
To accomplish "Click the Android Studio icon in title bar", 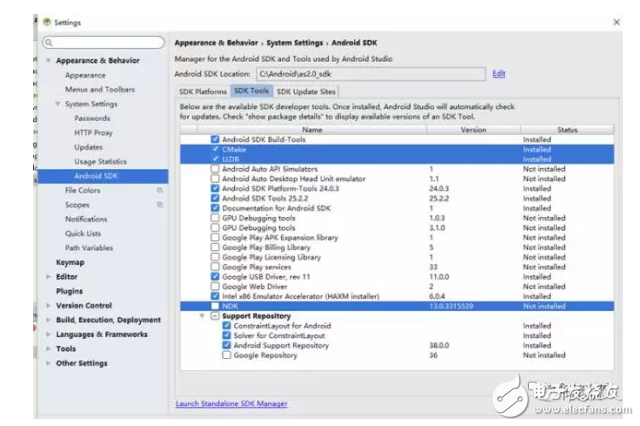I will click(x=45, y=21).
